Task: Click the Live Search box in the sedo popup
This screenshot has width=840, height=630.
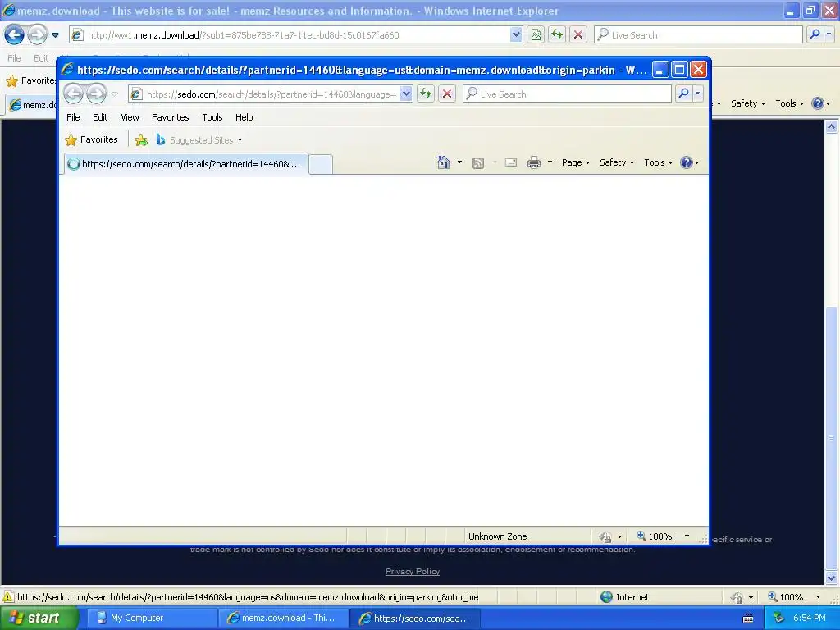Action: (567, 94)
